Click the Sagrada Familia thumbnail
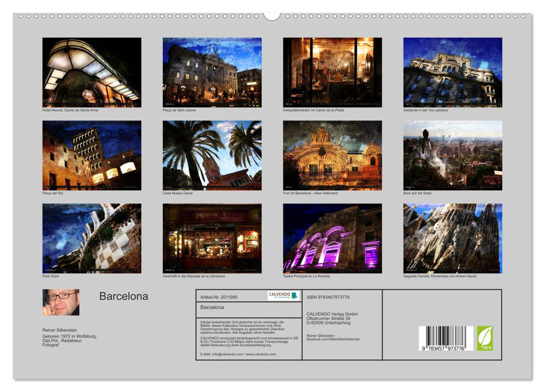 [452, 238]
